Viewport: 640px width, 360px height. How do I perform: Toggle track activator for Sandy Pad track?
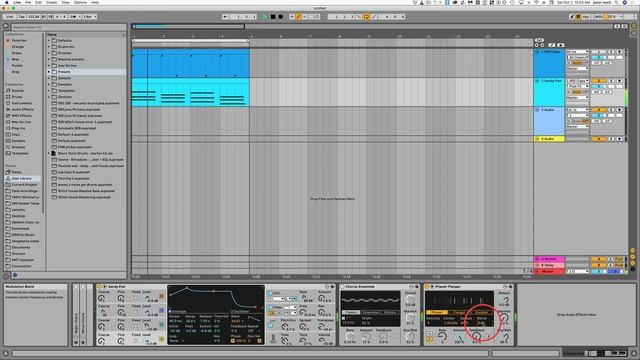[598, 81]
